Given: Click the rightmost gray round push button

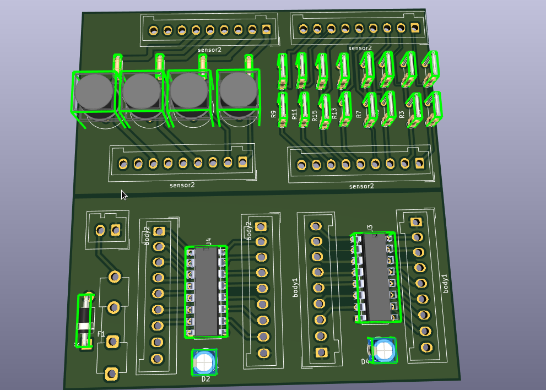Looking at the screenshot, I should click(238, 91).
